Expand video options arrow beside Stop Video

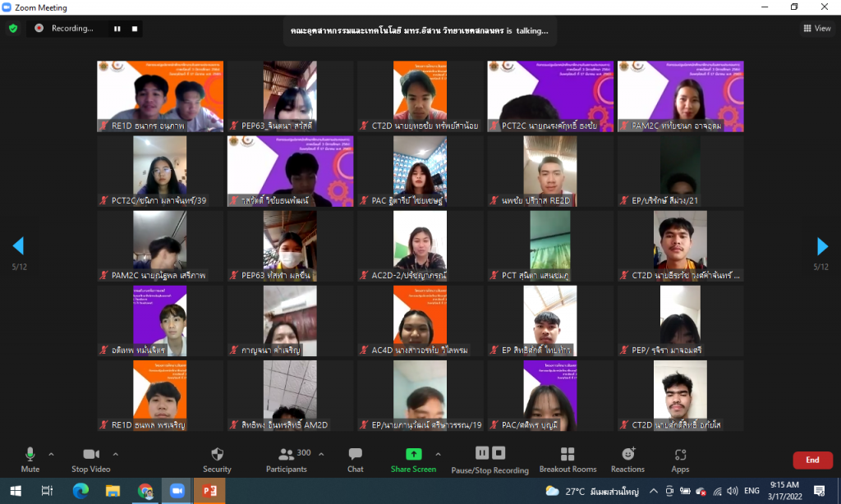coord(115,454)
